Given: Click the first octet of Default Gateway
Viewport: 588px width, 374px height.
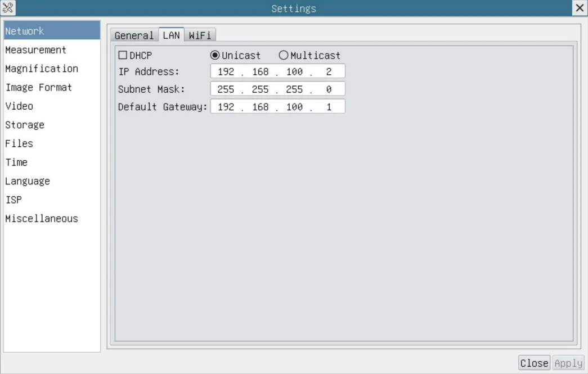Looking at the screenshot, I should tap(226, 107).
